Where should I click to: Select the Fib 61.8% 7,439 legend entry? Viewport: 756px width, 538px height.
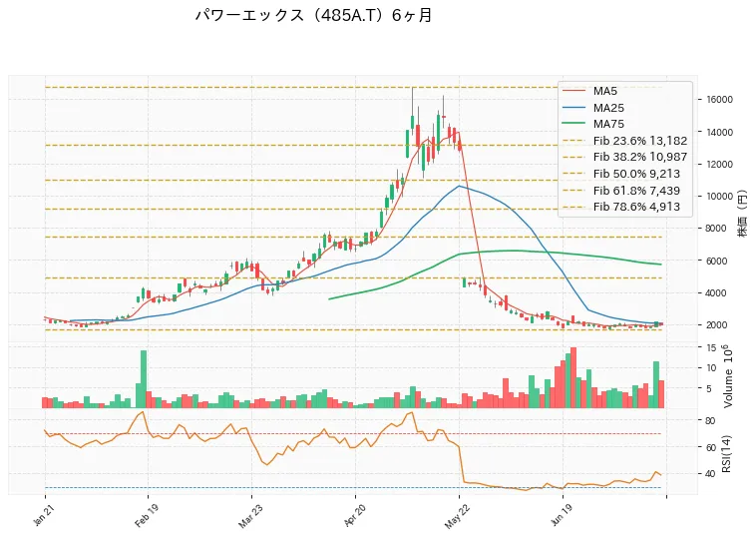(621, 190)
